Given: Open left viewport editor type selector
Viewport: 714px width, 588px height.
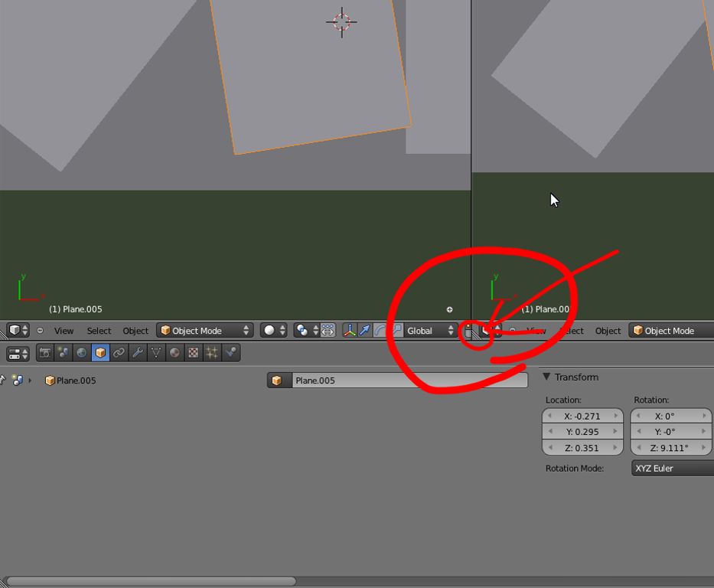Looking at the screenshot, I should 18,330.
